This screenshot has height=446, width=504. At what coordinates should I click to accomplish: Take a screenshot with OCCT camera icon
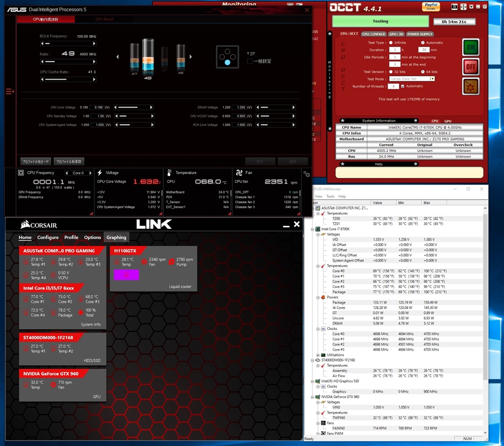click(x=454, y=7)
